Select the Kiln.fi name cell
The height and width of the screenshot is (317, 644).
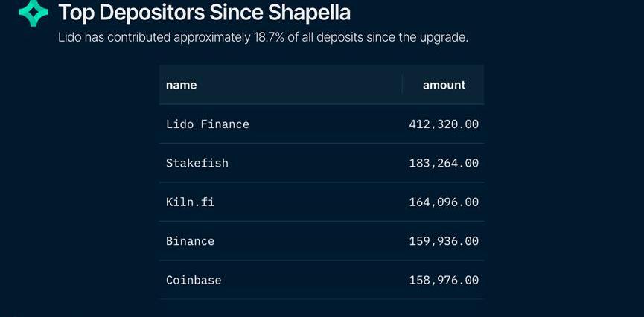(x=190, y=202)
